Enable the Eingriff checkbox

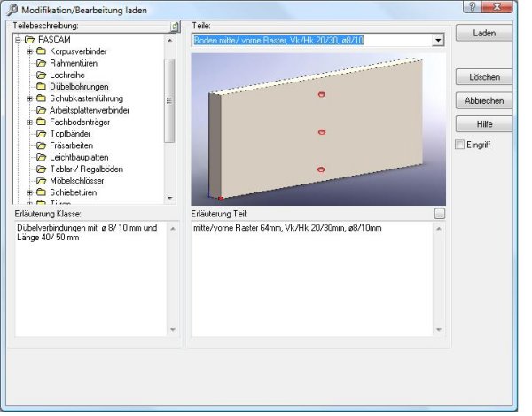point(459,144)
